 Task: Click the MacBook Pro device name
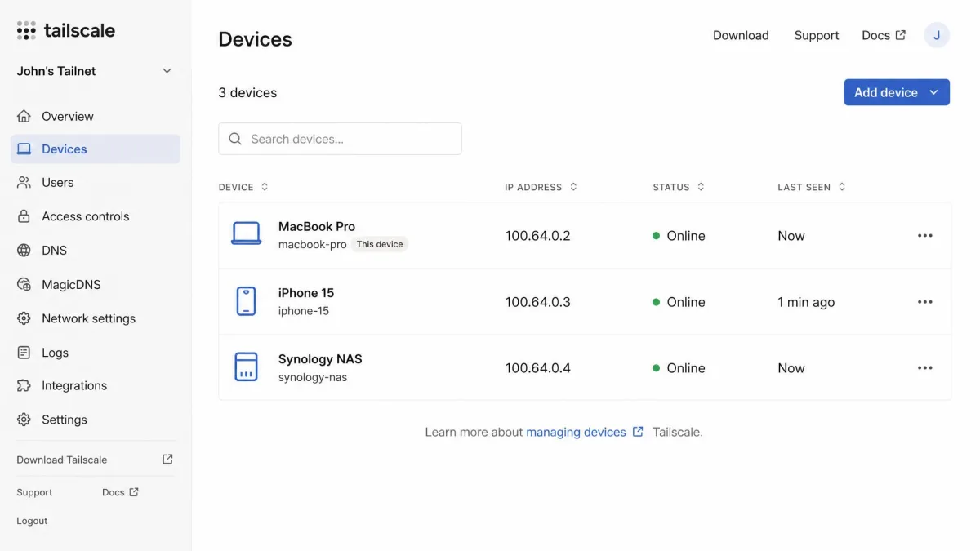click(317, 226)
